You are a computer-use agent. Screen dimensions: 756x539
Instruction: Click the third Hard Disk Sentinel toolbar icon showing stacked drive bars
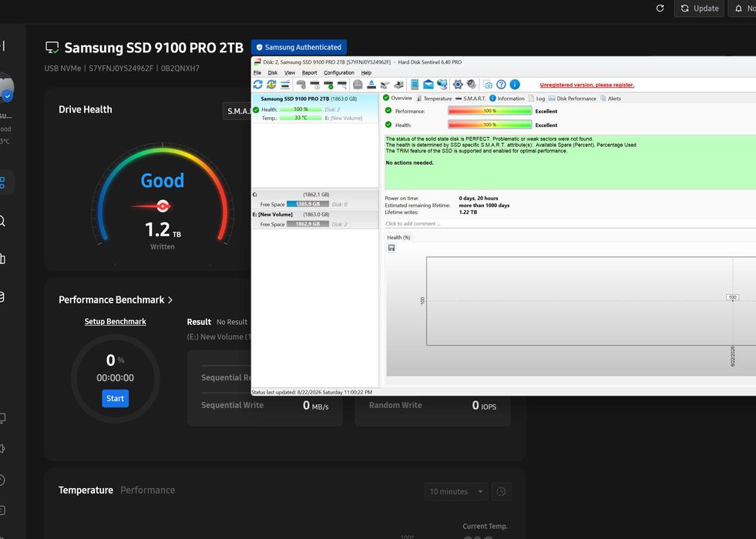pyautogui.click(x=285, y=84)
